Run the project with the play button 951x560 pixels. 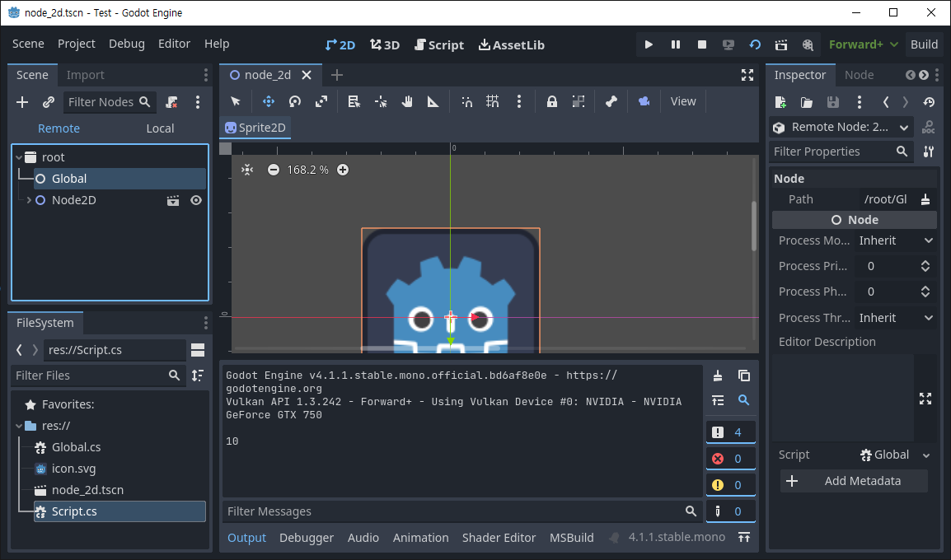pos(649,44)
